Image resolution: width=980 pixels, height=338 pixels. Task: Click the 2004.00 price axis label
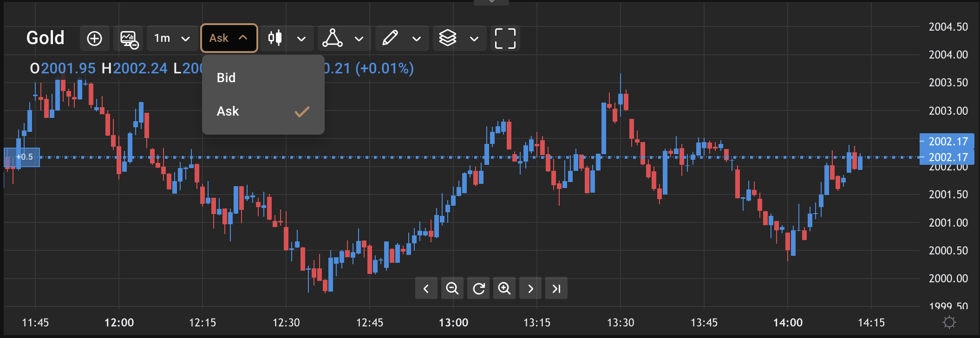coord(948,55)
